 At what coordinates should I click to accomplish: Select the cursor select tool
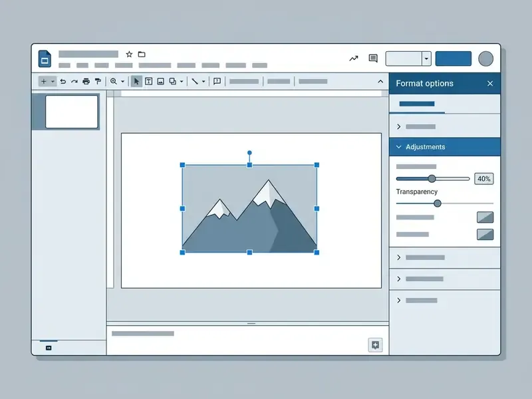[x=136, y=81]
